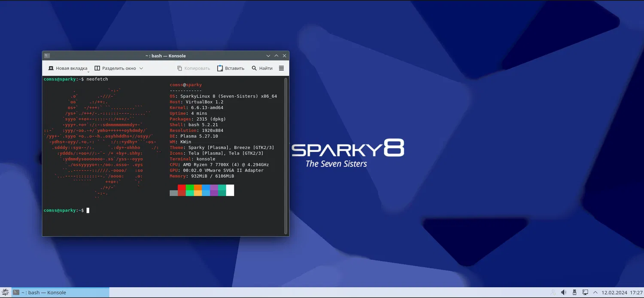The width and height of the screenshot is (644, 298).
Task: Open the small arrow under Новая вкладка
Action: pyautogui.click(x=88, y=71)
